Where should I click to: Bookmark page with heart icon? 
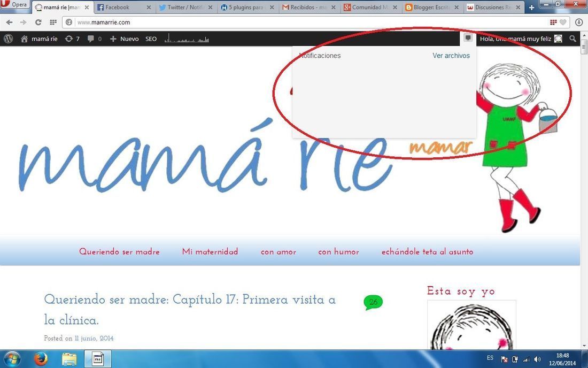point(563,22)
